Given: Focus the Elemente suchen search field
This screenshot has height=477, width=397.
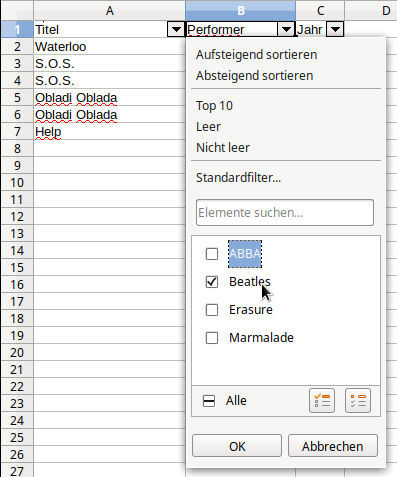Looking at the screenshot, I should tap(285, 213).
